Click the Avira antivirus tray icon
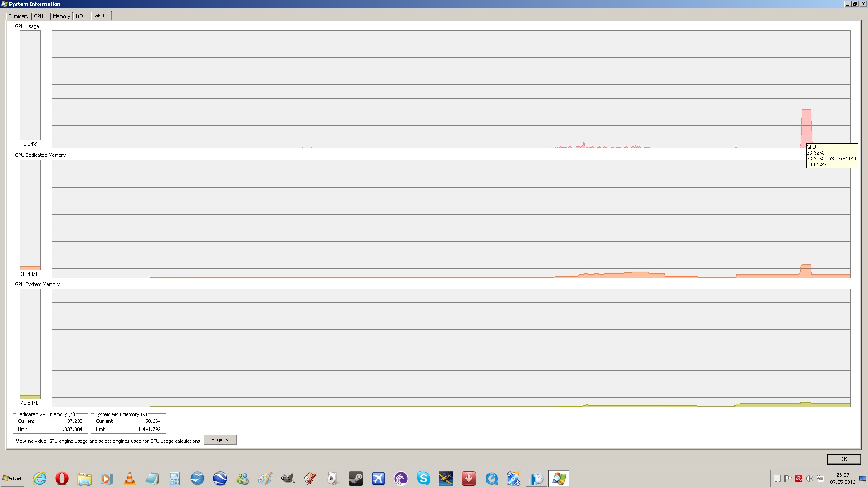Screen dimensions: 868x488 (799, 479)
